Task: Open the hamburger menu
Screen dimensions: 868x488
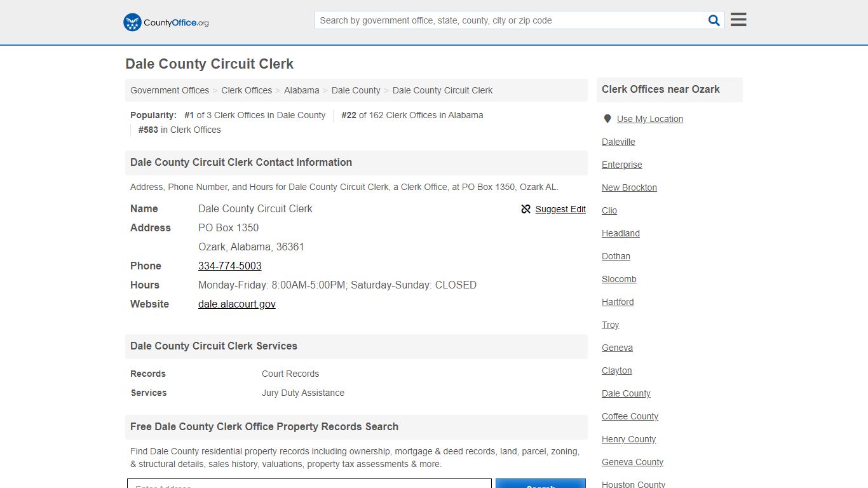Action: (x=738, y=20)
